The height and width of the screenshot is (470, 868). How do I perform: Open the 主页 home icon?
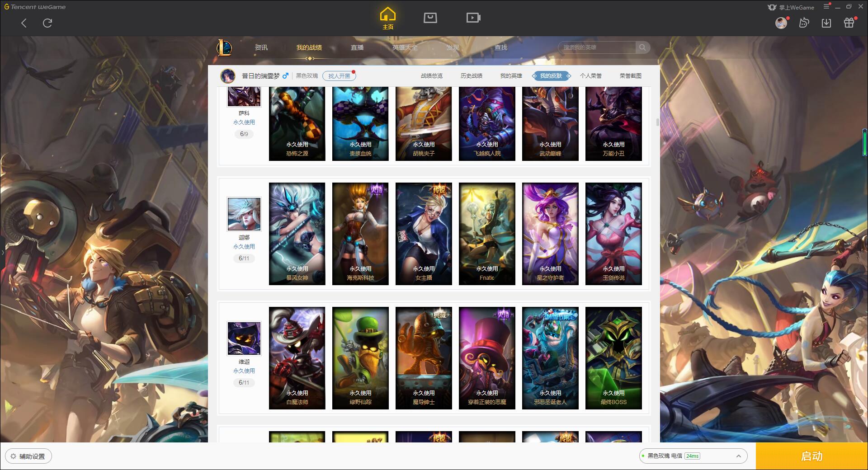tap(388, 18)
